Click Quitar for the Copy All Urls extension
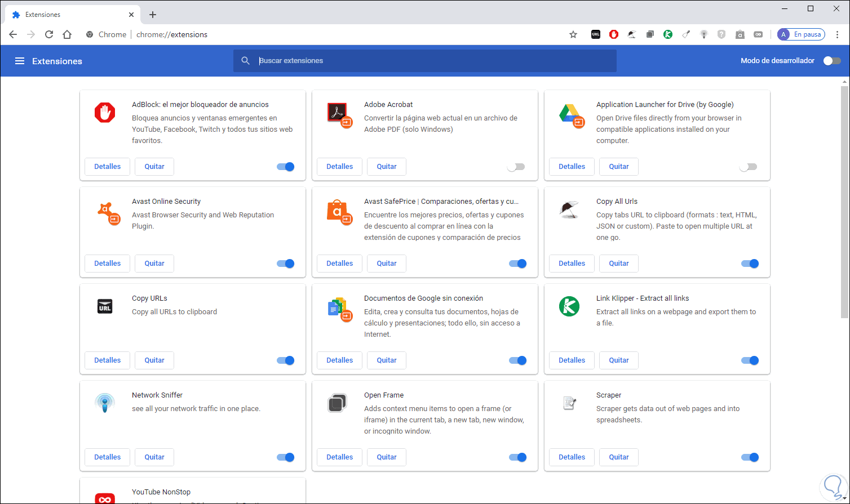Viewport: 850px width, 504px height. coord(618,264)
